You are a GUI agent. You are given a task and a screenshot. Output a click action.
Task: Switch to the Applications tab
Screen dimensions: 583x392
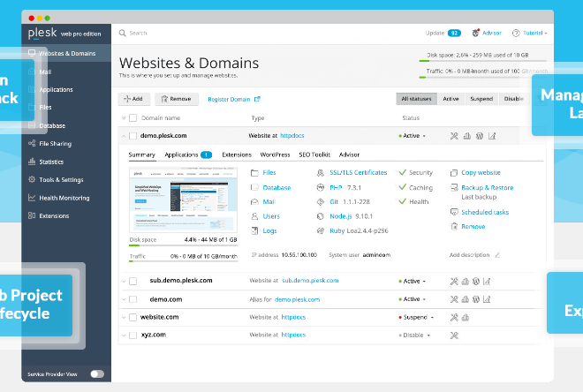(188, 155)
